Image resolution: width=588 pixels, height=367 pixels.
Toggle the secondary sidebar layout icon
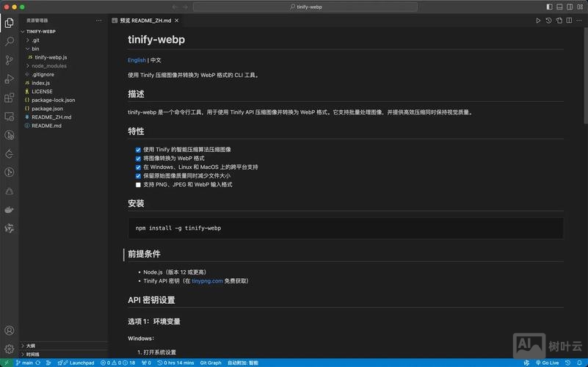click(x=570, y=7)
